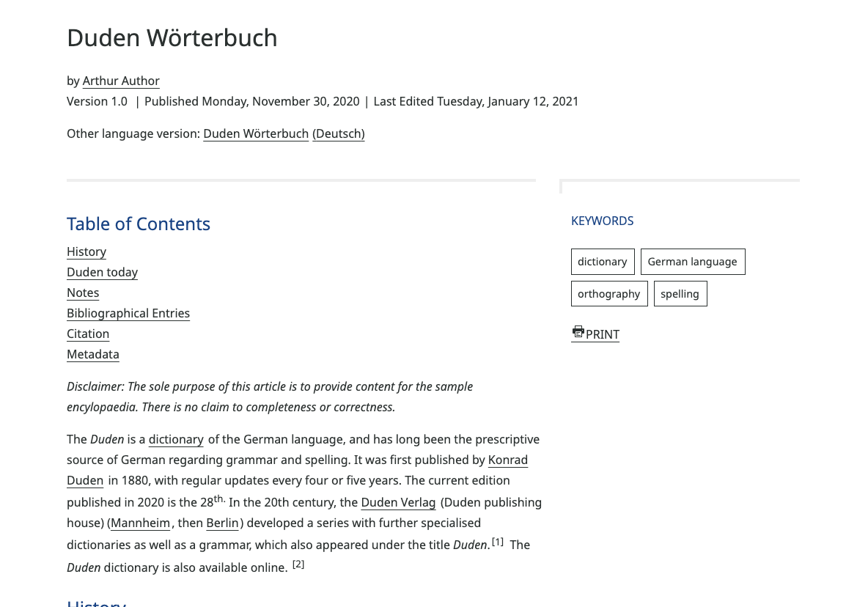Image resolution: width=868 pixels, height=607 pixels.
Task: Click the spelling keyword tag
Action: click(x=680, y=294)
